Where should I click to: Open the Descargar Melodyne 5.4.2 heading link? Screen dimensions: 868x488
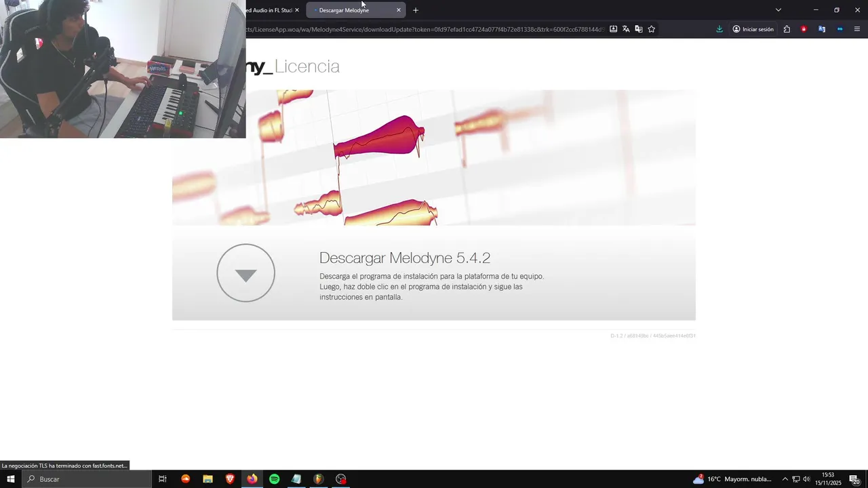405,258
